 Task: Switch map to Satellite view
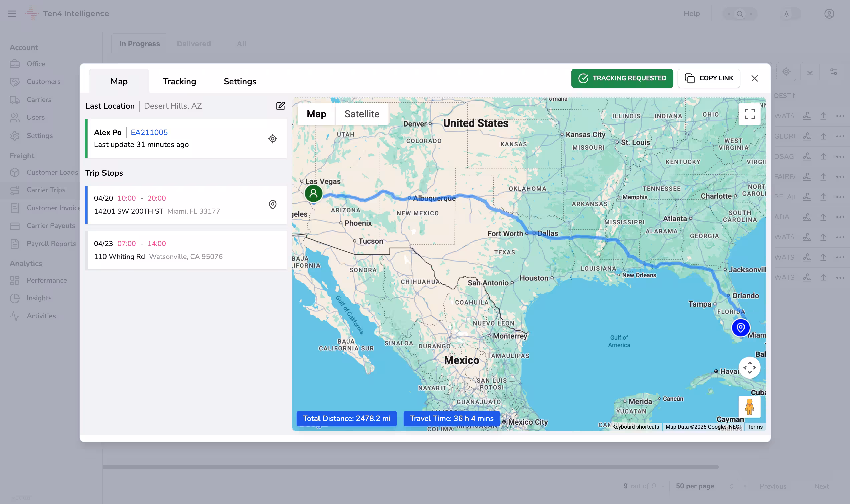tap(362, 114)
